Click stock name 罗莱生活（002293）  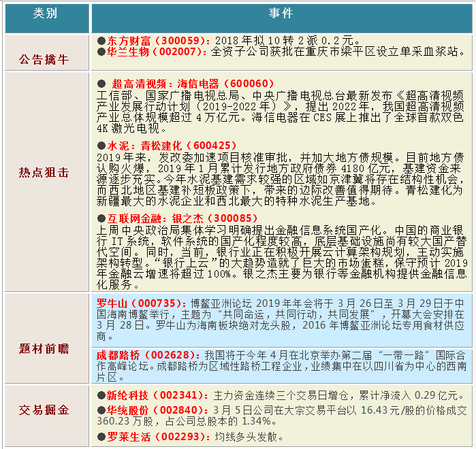(x=157, y=437)
